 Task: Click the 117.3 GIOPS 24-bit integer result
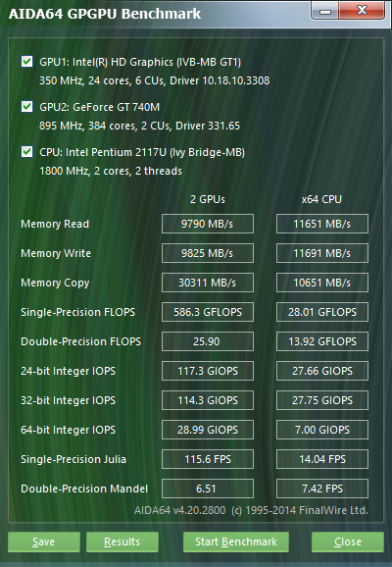click(x=208, y=371)
